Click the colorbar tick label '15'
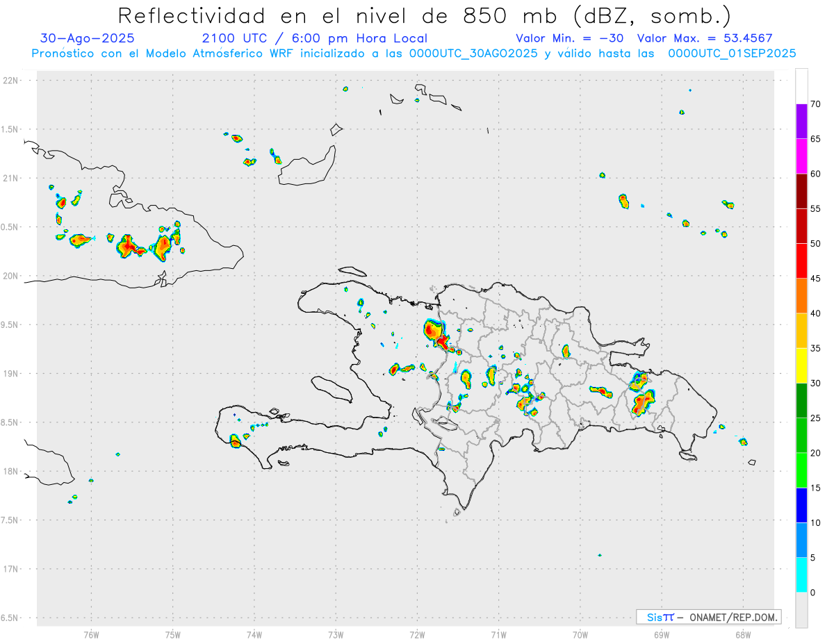This screenshot has width=834, height=644. pyautogui.click(x=816, y=488)
